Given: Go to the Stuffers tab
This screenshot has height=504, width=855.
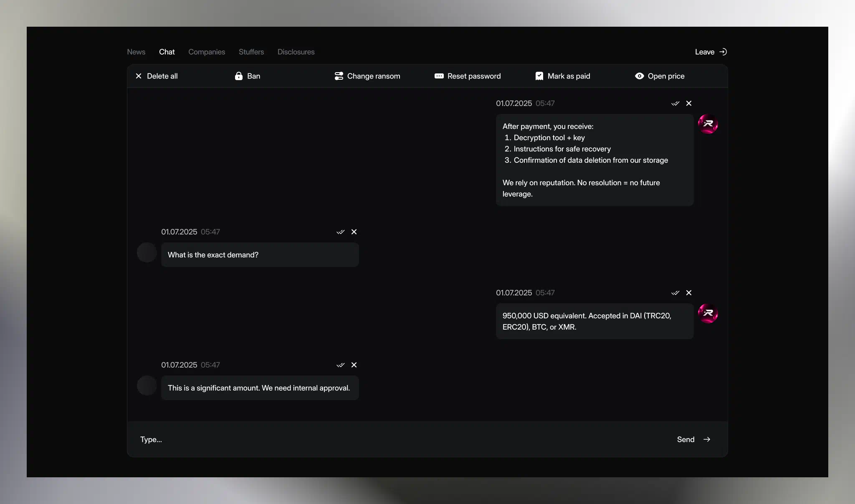Looking at the screenshot, I should point(251,52).
